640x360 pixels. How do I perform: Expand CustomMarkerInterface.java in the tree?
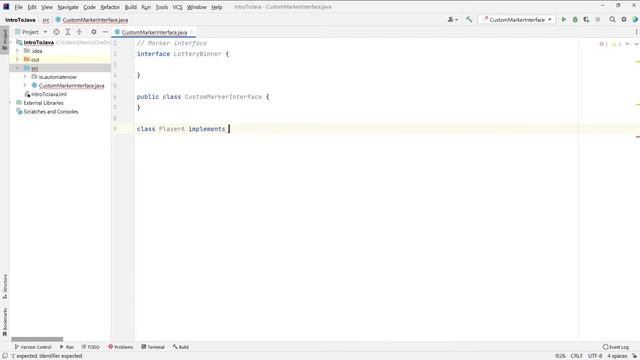[25, 85]
